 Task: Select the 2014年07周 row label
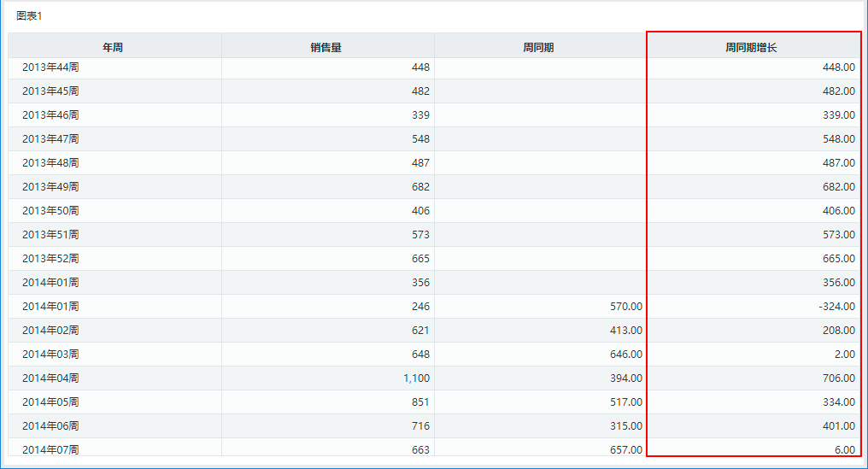pos(50,449)
